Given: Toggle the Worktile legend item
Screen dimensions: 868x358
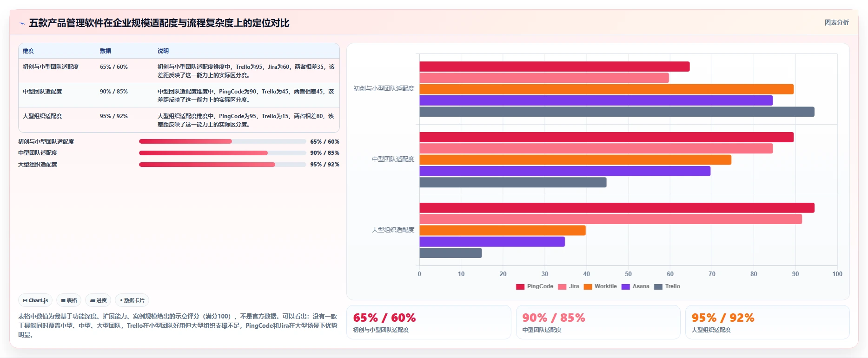Looking at the screenshot, I should tap(600, 286).
